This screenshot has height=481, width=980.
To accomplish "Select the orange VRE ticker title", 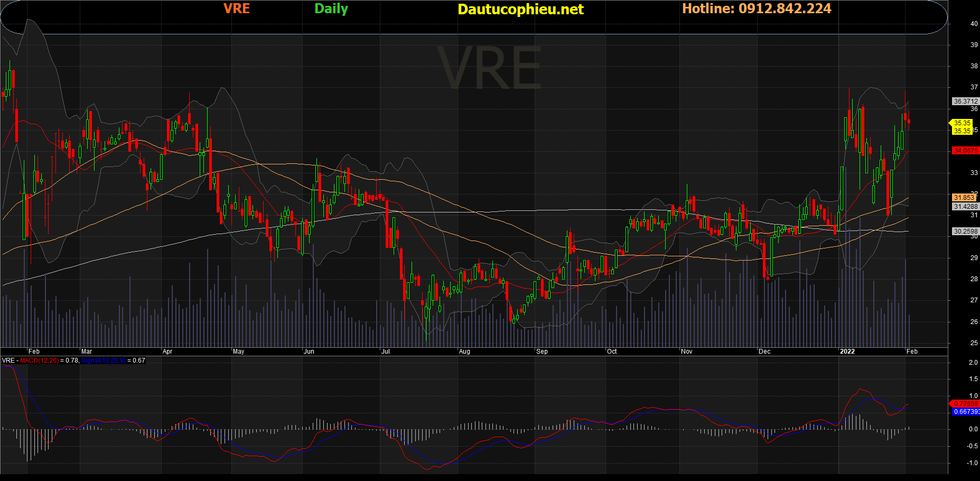I will 237,8.
